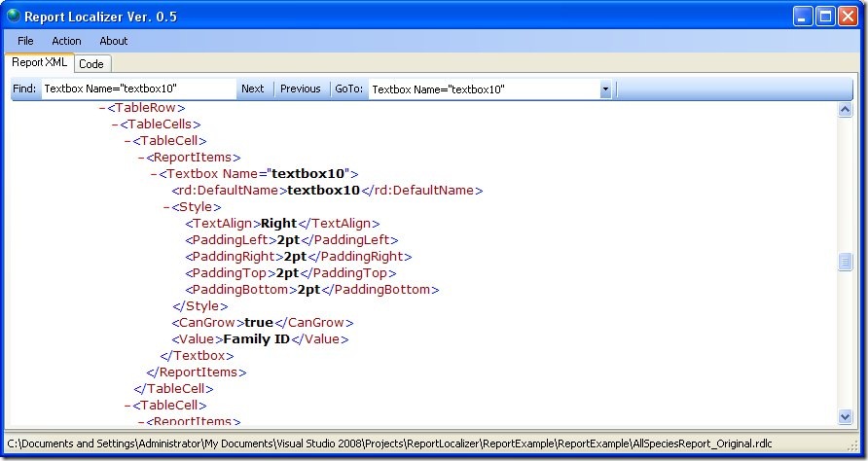Select the PaddingLeft 2pt line
Image resolution: width=868 pixels, height=461 pixels.
tap(292, 240)
